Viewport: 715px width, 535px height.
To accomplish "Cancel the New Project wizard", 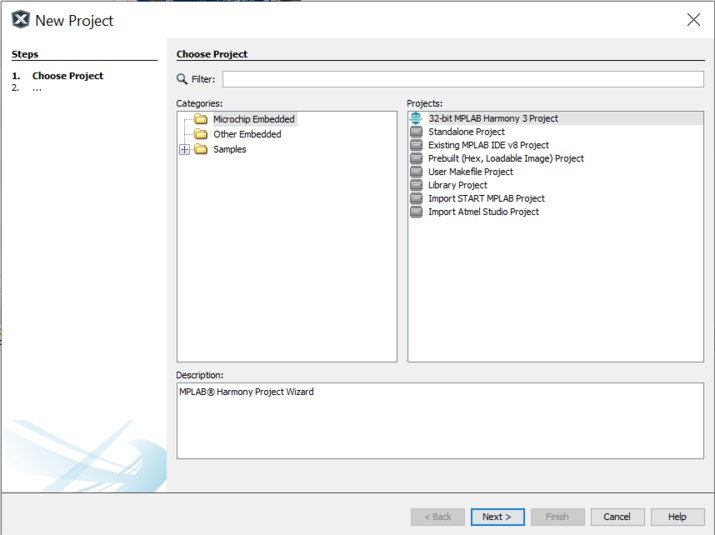I will coord(617,517).
